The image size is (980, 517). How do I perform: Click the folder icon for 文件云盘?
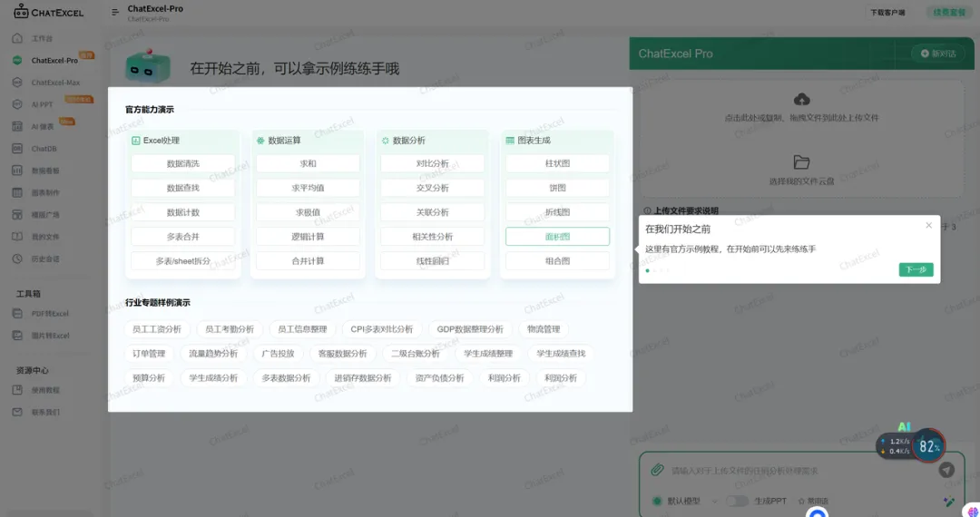pyautogui.click(x=802, y=162)
